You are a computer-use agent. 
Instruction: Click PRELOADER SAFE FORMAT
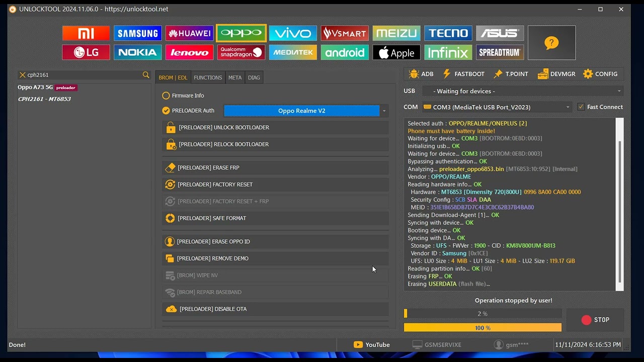click(275, 218)
